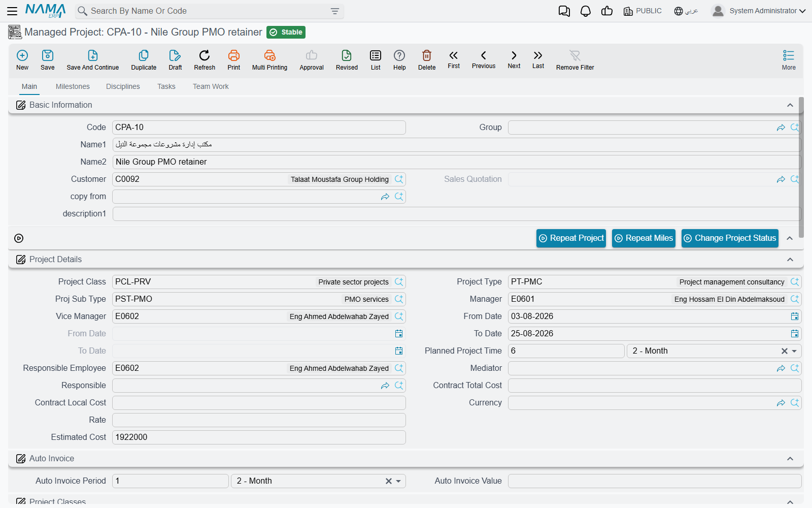
Task: Switch to Milestones tab
Action: pos(73,86)
